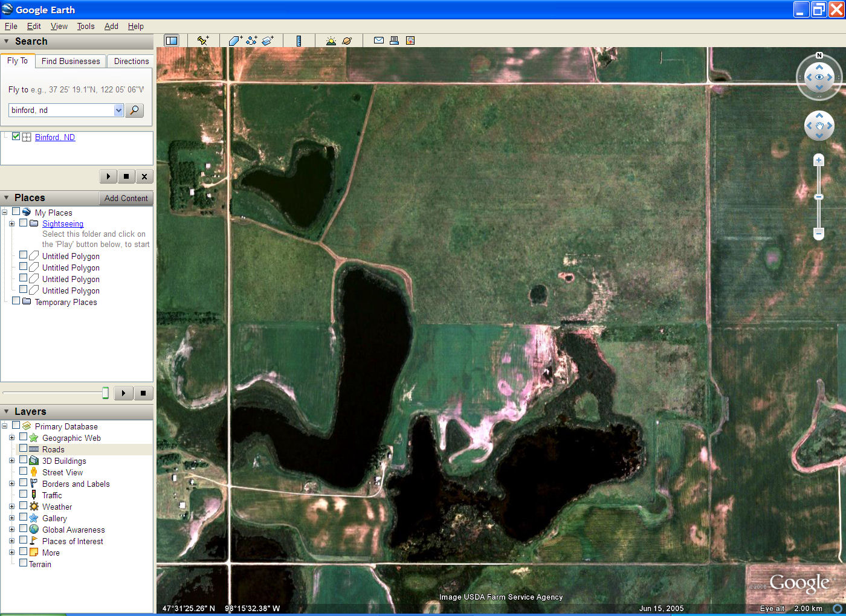Toggle the sidebar visibility icon
Image resolution: width=846 pixels, height=616 pixels.
(x=172, y=40)
